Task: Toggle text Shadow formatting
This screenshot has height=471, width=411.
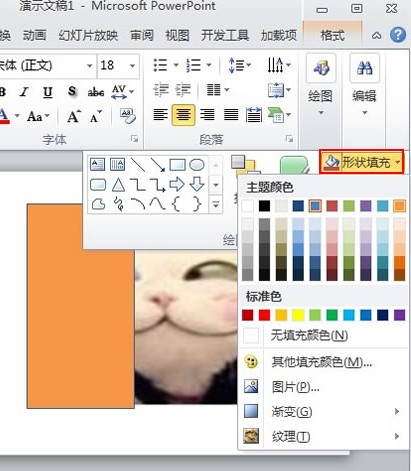Action: click(72, 92)
